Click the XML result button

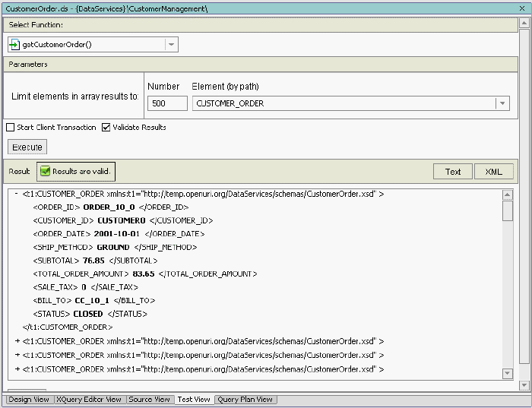coord(494,172)
